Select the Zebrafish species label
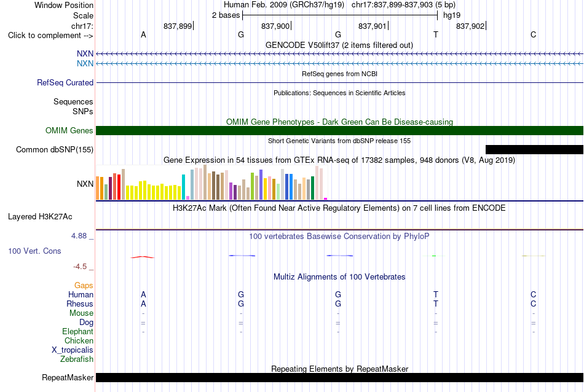584x392 pixels. 77,359
